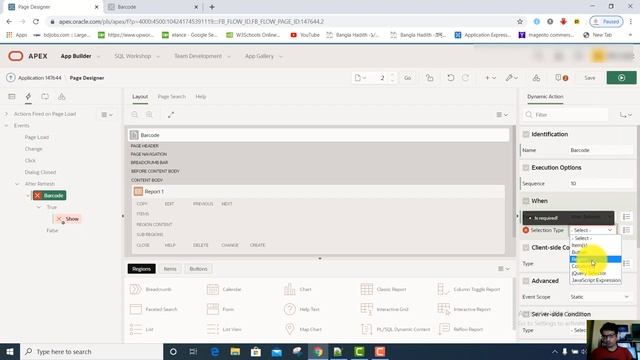
Task: Collapse the After Refresh tree node
Action: point(17,184)
